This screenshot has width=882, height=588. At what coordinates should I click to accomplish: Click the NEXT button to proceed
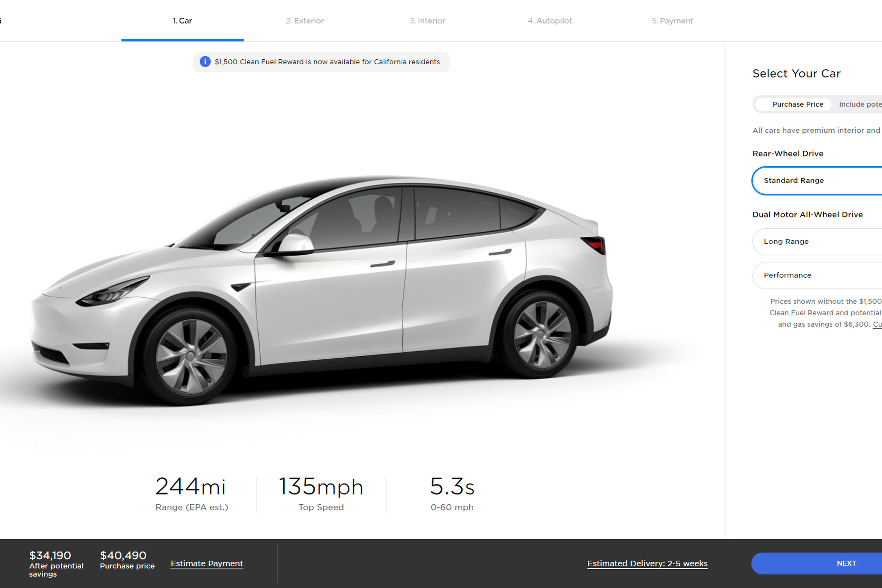point(847,562)
